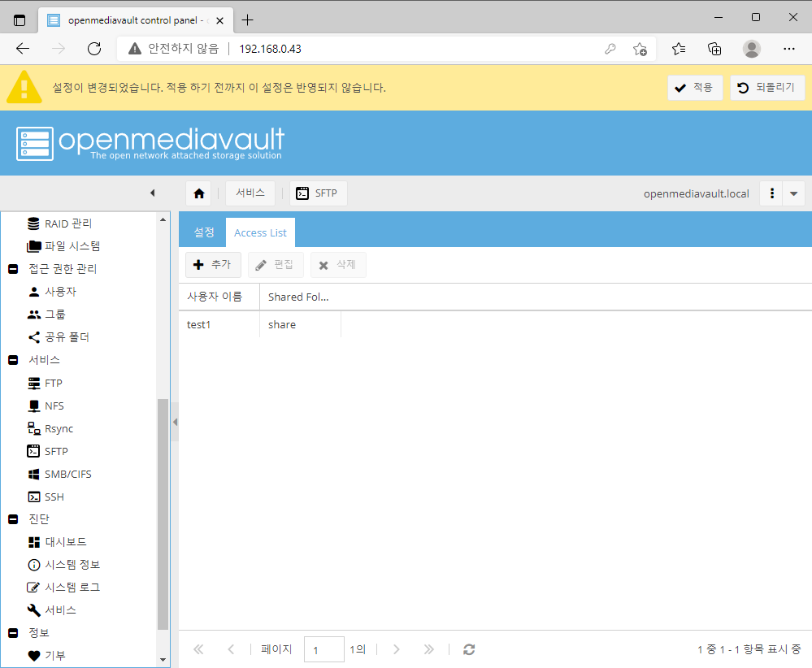812x668 pixels.
Task: Collapse sidebar with header left arrow
Action: [152, 193]
